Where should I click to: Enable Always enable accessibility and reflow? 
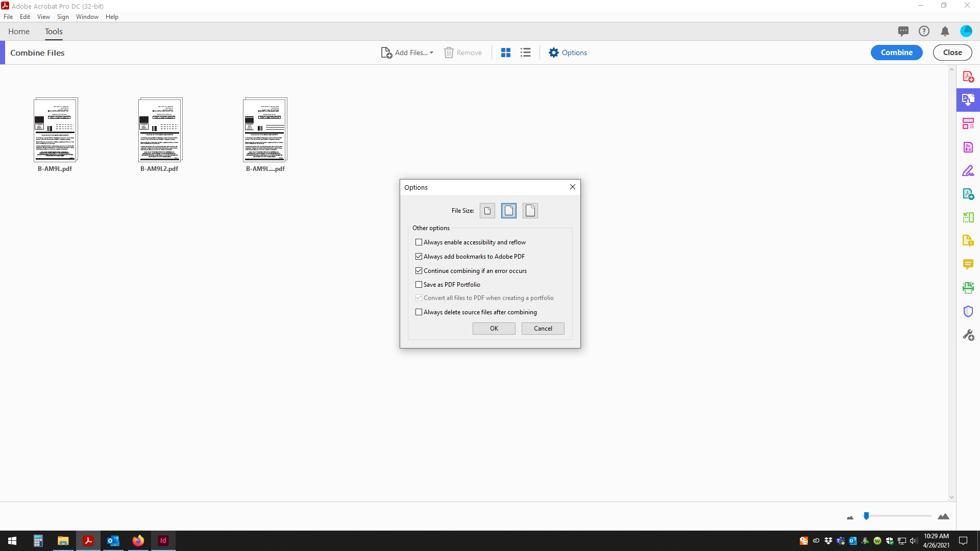coord(419,242)
